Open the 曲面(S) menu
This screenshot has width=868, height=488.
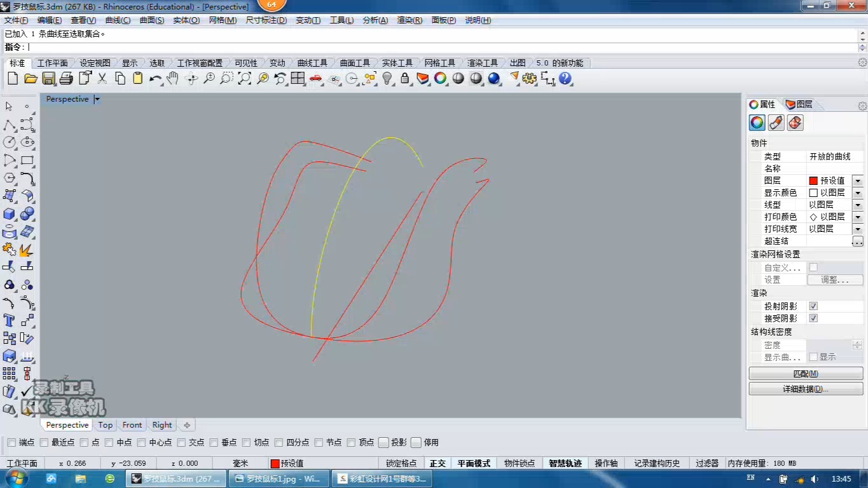pos(152,20)
